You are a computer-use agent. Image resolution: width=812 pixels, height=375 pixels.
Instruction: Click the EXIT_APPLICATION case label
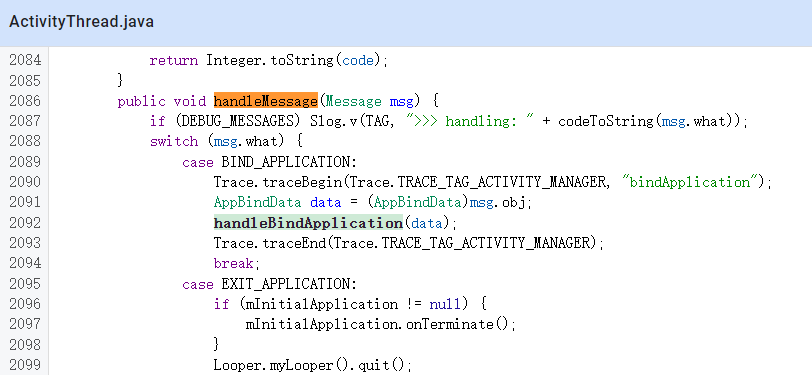click(x=285, y=284)
